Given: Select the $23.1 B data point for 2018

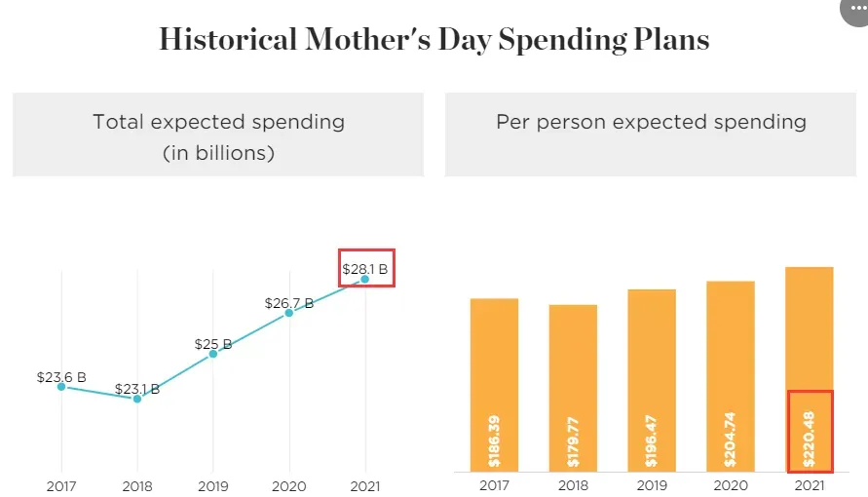Looking at the screenshot, I should click(137, 399).
